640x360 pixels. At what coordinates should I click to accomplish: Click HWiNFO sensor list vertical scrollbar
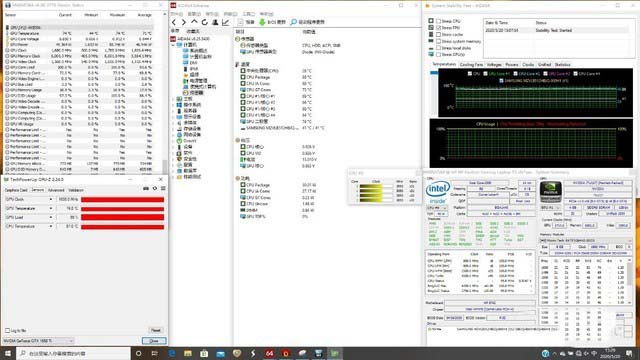click(x=164, y=93)
